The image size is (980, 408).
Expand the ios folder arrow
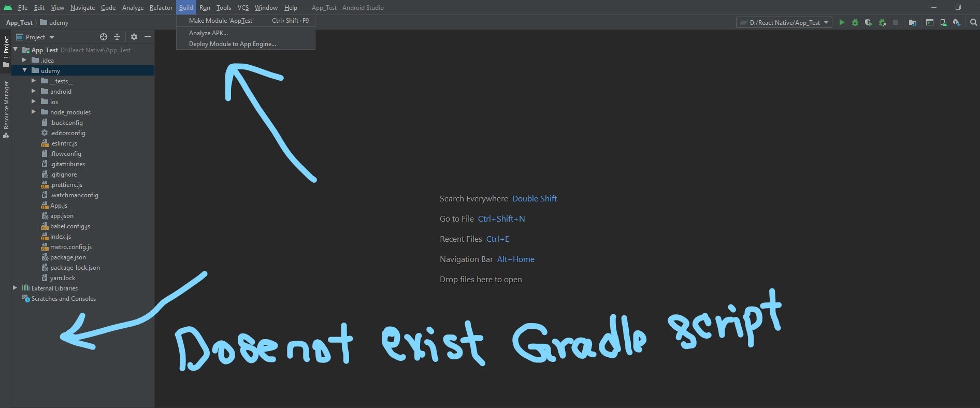[x=33, y=101]
